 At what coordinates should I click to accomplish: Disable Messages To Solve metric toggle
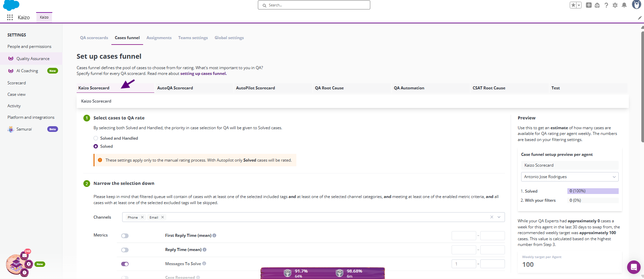[x=125, y=264]
